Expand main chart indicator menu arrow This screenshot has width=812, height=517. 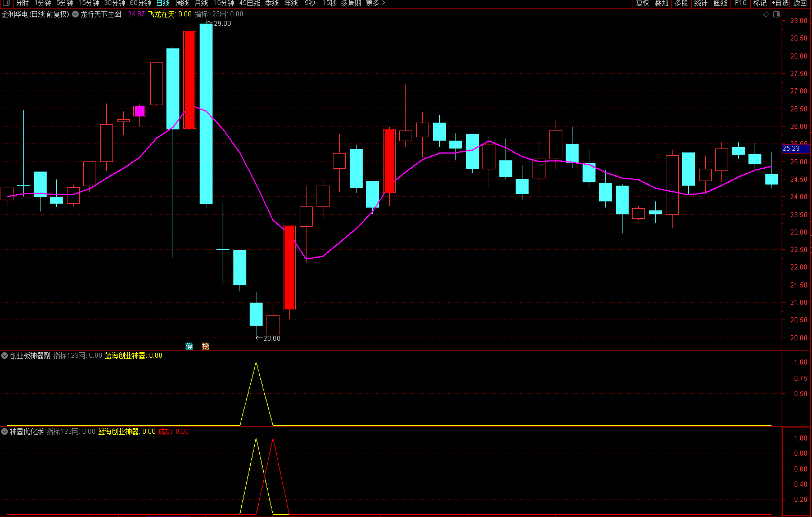(75, 14)
